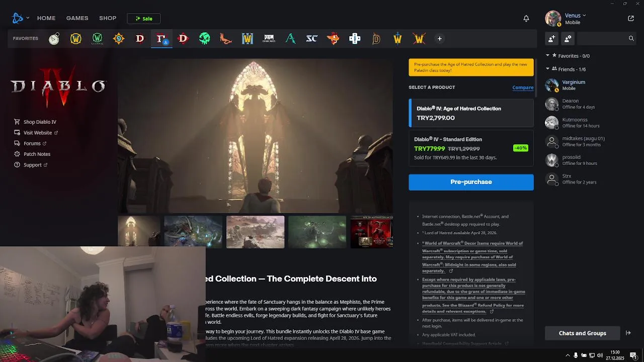The height and width of the screenshot is (362, 644).
Task: Choose the Age of Hatred Collection product
Action: [471, 113]
